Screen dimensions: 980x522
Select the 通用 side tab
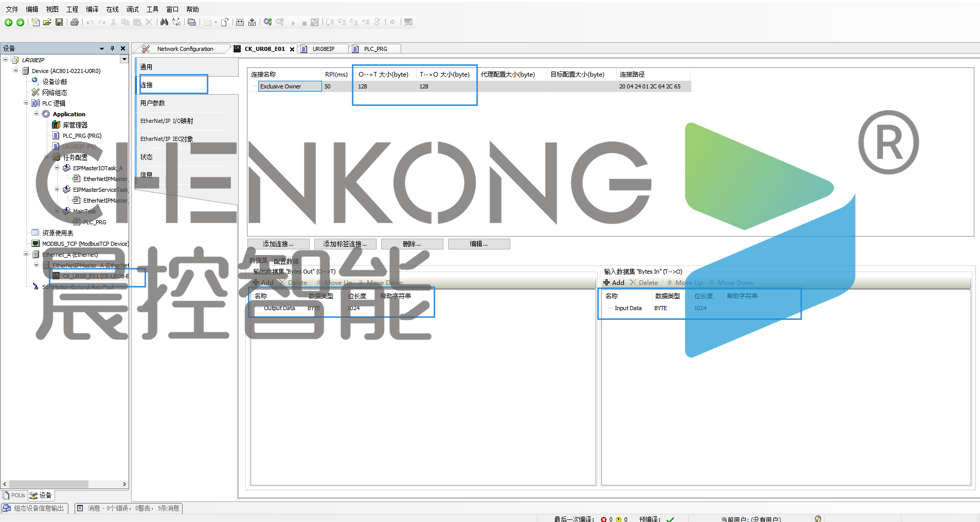[187, 67]
